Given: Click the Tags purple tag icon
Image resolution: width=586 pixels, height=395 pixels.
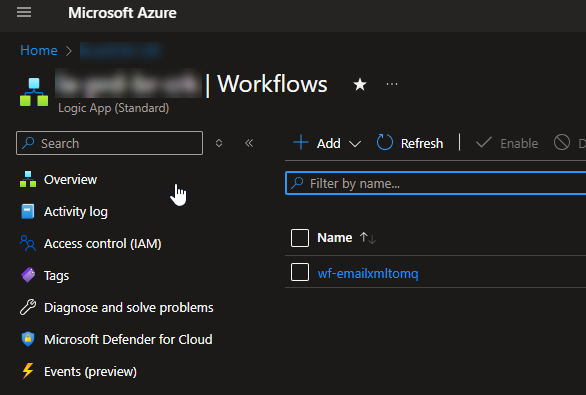Looking at the screenshot, I should (28, 275).
